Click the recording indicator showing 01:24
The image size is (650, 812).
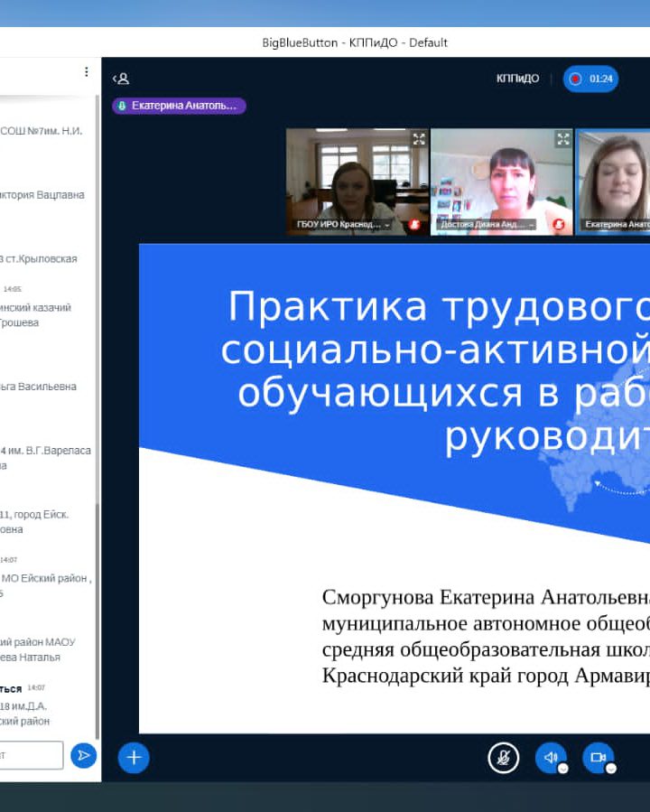click(591, 79)
